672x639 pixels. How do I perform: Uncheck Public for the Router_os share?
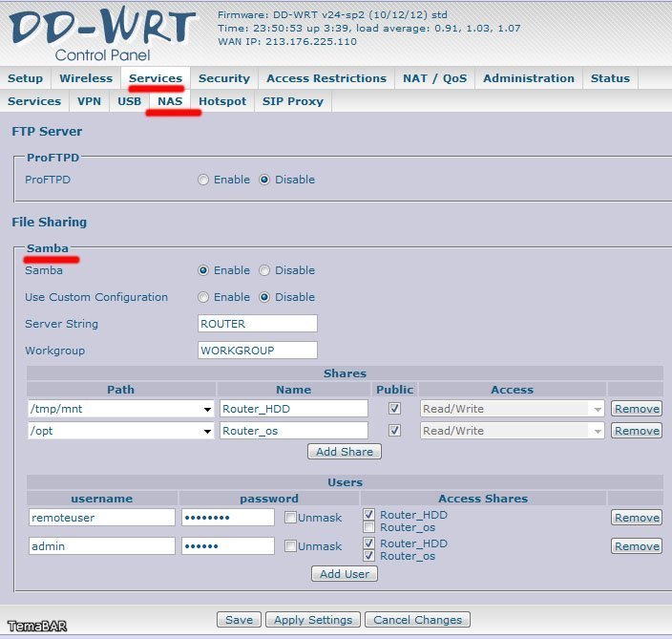(394, 431)
